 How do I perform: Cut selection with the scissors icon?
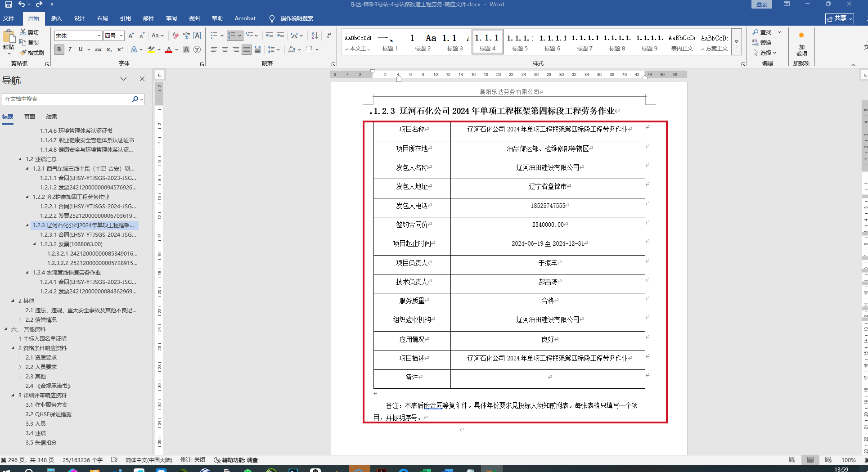[23, 32]
